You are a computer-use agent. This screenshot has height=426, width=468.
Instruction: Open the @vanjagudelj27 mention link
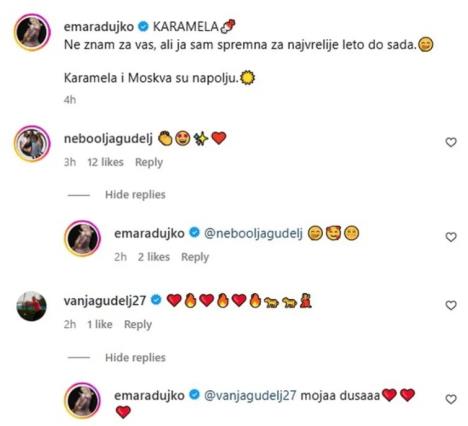[250, 396]
